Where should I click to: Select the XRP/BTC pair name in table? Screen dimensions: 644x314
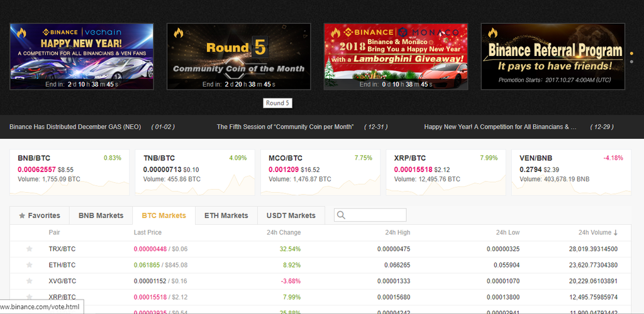(x=62, y=297)
